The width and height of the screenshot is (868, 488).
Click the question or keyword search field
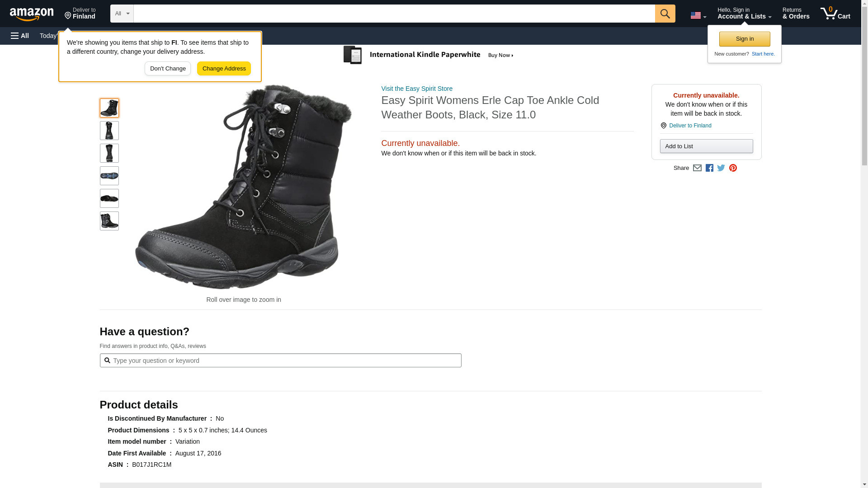285,361
